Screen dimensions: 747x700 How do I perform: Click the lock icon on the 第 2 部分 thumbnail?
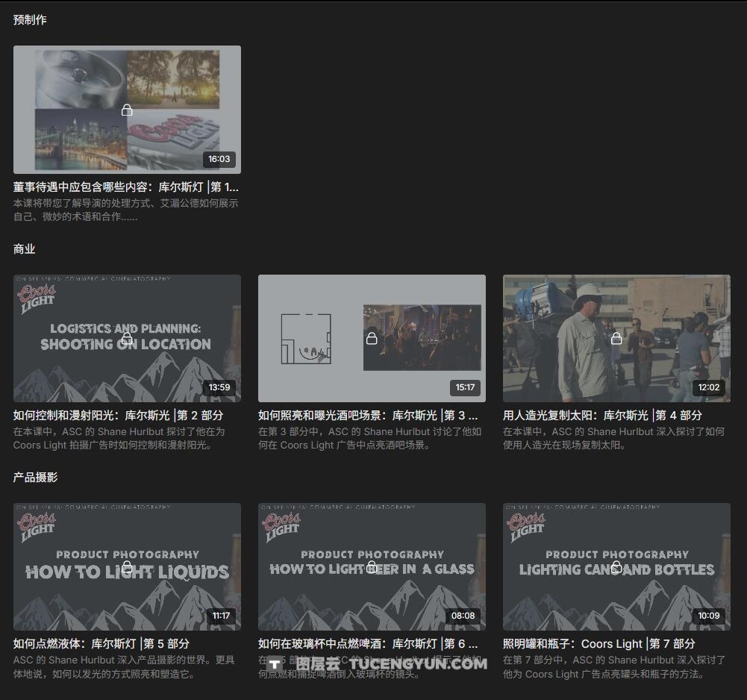[x=127, y=337]
